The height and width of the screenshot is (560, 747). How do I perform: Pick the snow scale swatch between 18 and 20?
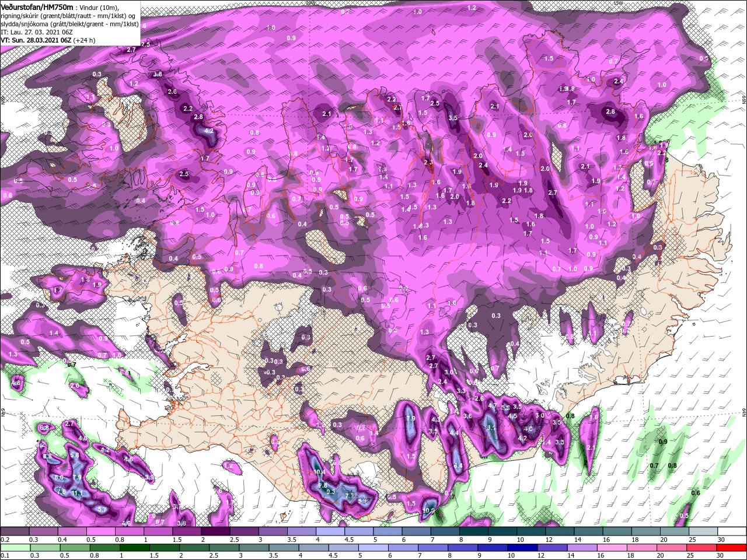pyautogui.click(x=647, y=531)
